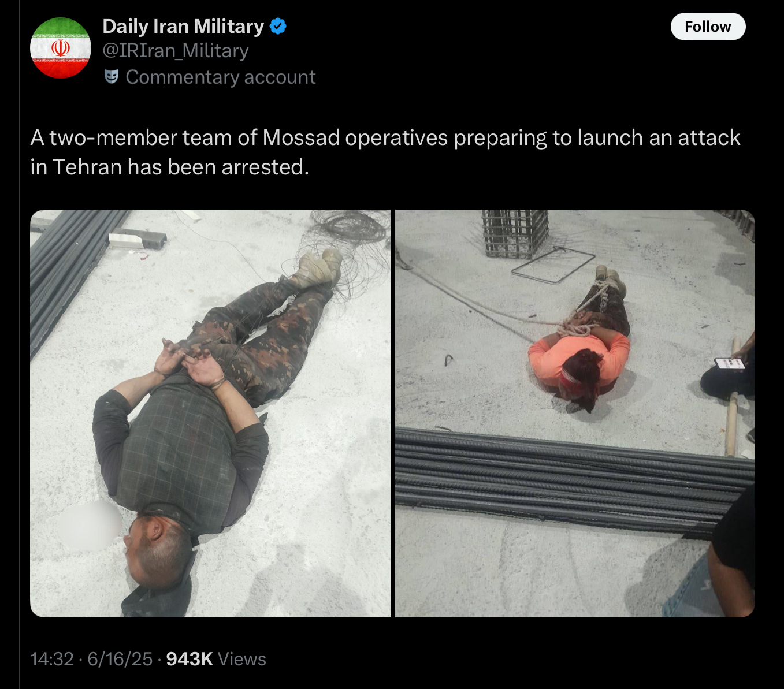Click the Iranian flag emblem in avatar
The image size is (784, 689).
point(61,48)
